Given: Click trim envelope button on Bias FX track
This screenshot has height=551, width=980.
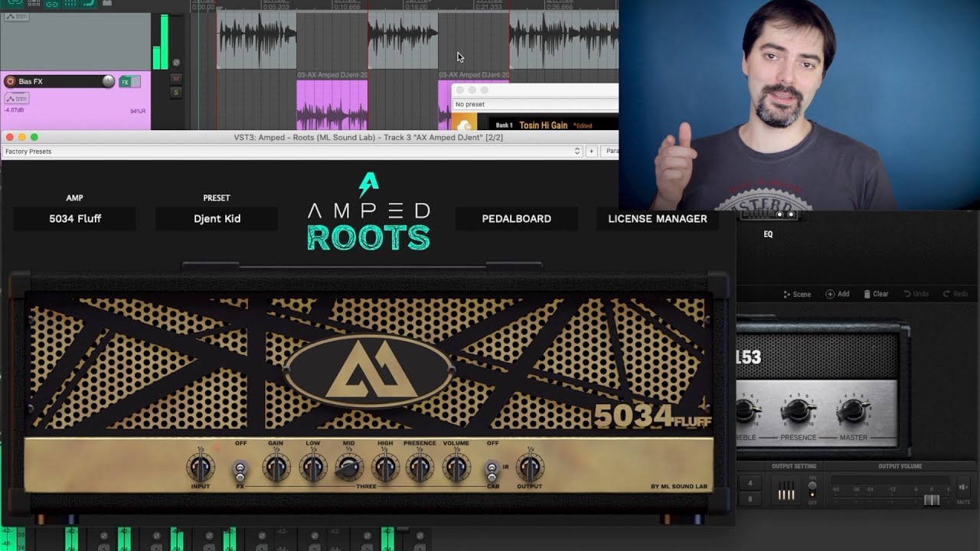Looking at the screenshot, I should point(16,99).
